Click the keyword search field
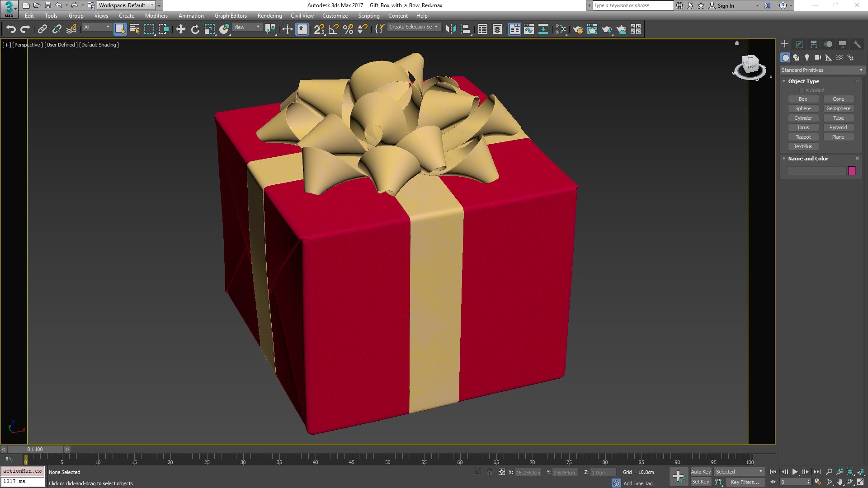This screenshot has height=488, width=868. click(633, 5)
